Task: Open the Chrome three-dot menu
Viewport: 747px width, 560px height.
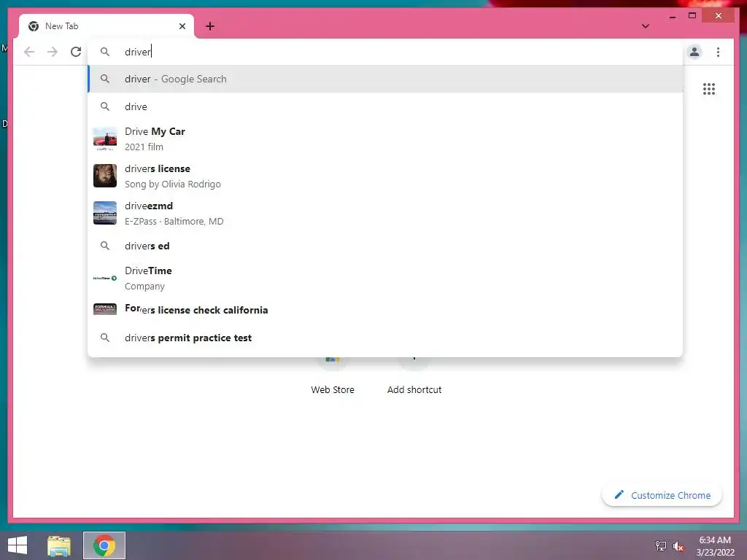Action: tap(718, 52)
